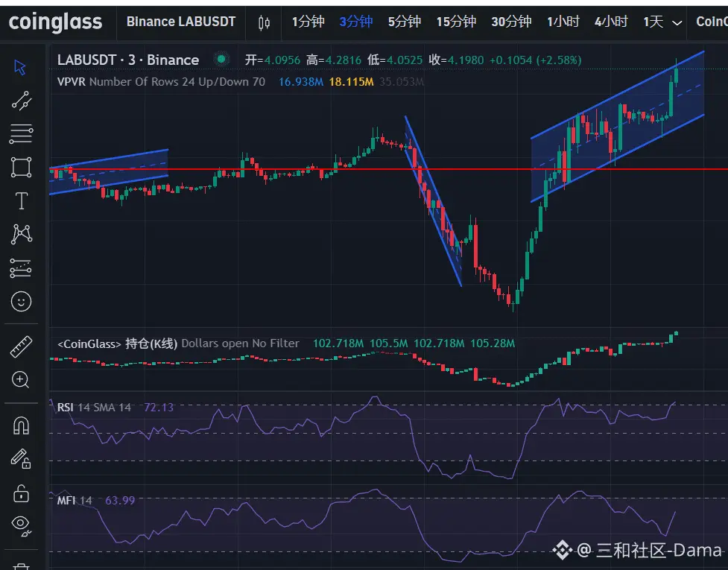This screenshot has height=570, width=728.
Task: Open the Binance LABUSDT symbol selector
Action: pos(180,22)
